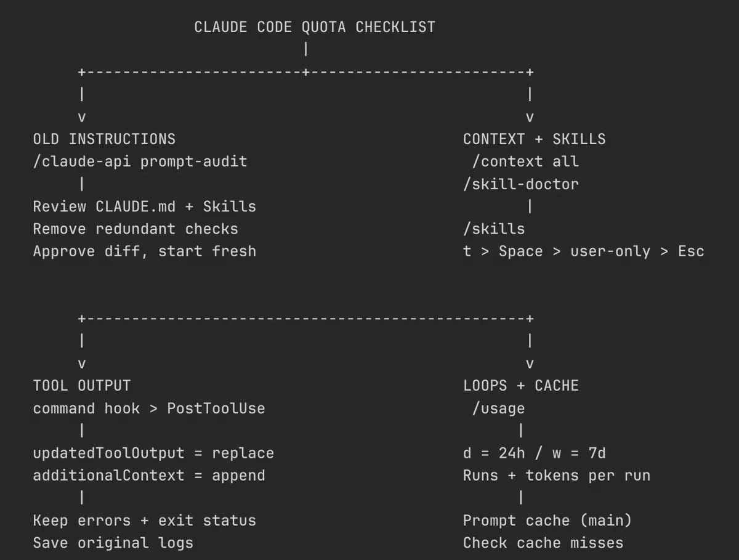Click the TOOL OUTPUT heading
The image size is (739, 560).
(82, 386)
